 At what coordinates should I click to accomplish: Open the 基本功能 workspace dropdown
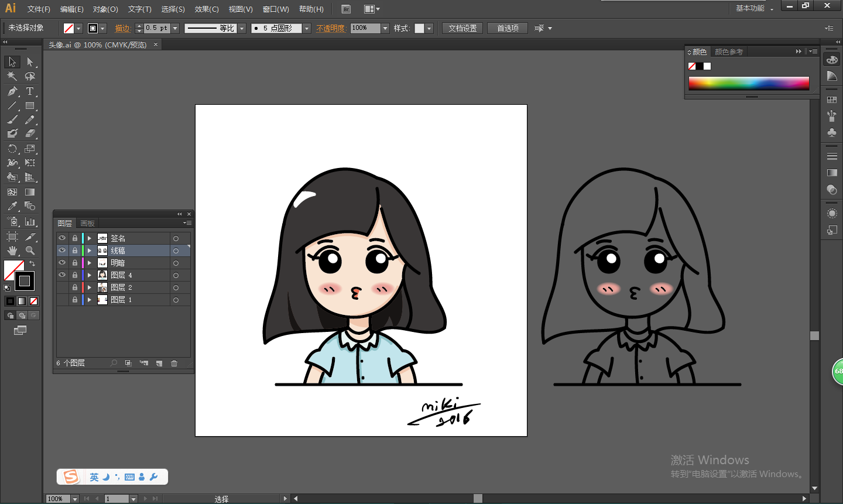pyautogui.click(x=754, y=8)
